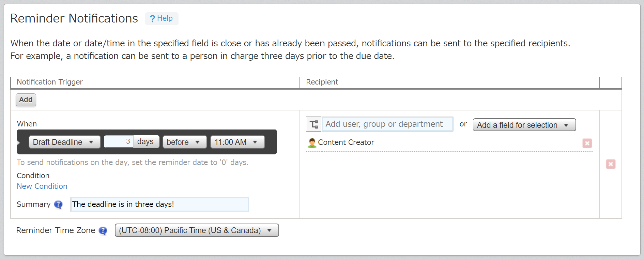Expand the before/after timing dropdown

[x=184, y=142]
